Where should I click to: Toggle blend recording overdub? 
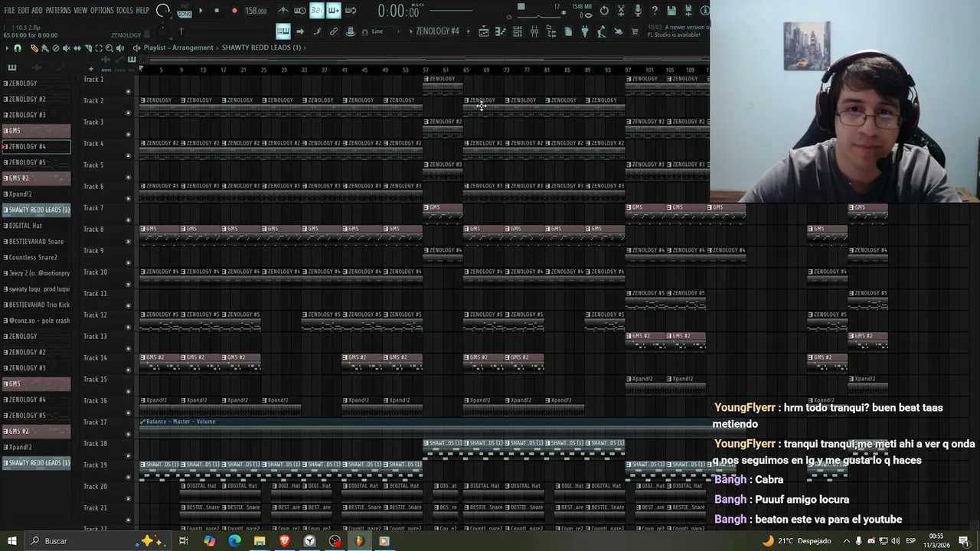click(334, 11)
